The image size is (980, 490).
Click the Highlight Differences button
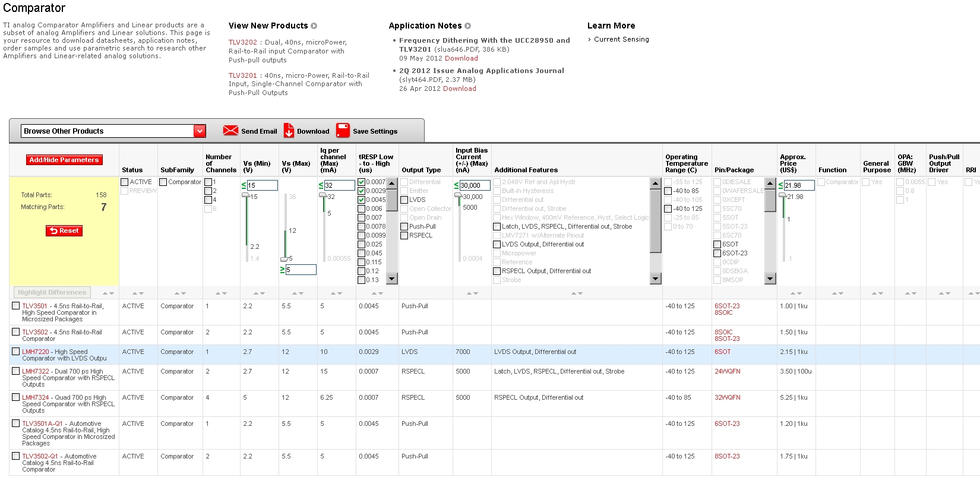point(52,292)
